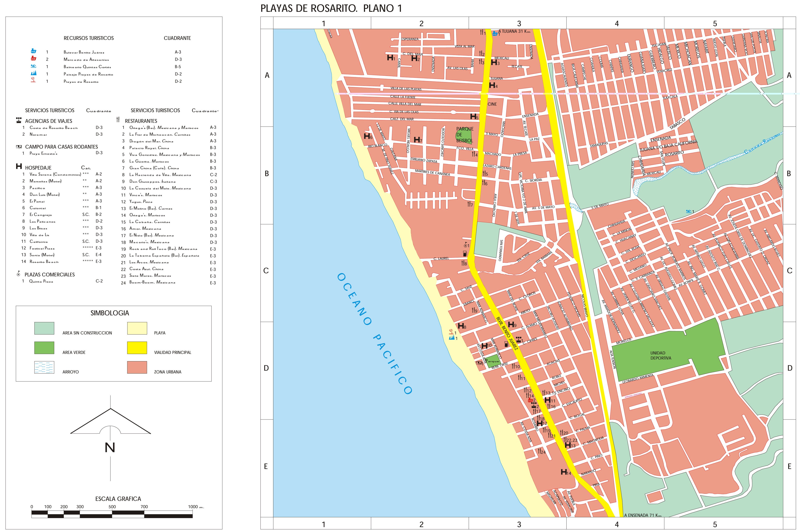
Task: Select the Hospedaje H icon in legend
Action: tap(19, 167)
